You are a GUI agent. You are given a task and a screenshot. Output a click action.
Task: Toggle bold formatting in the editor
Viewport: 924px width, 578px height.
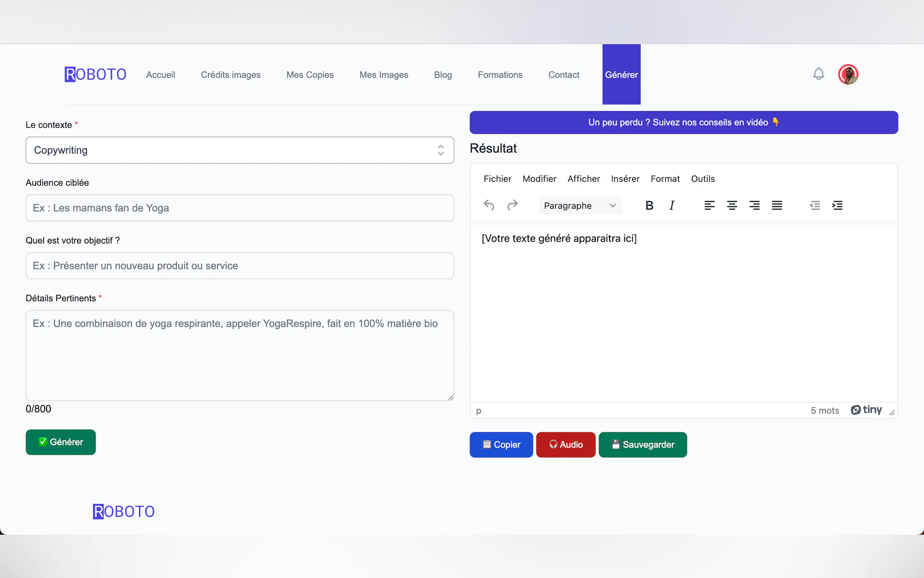(649, 205)
